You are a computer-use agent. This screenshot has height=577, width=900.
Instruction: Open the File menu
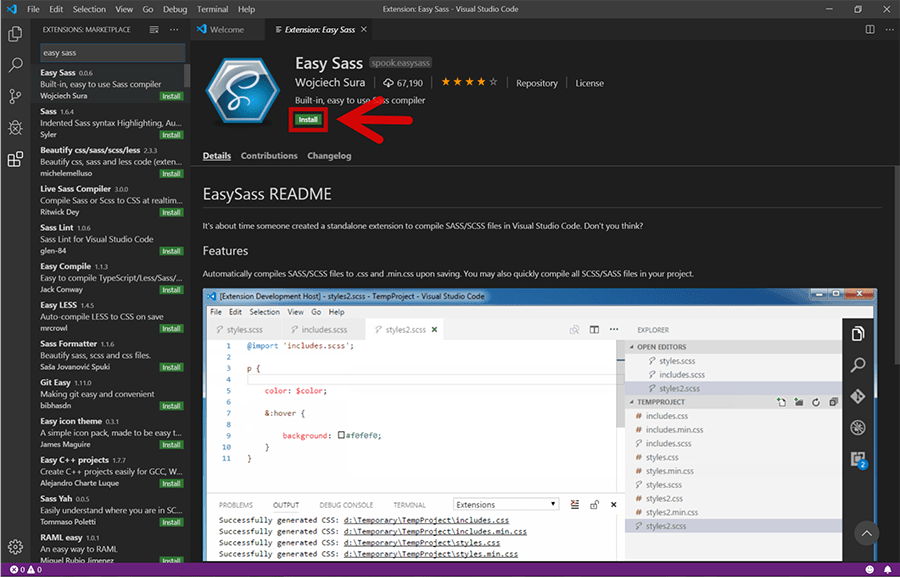point(33,9)
